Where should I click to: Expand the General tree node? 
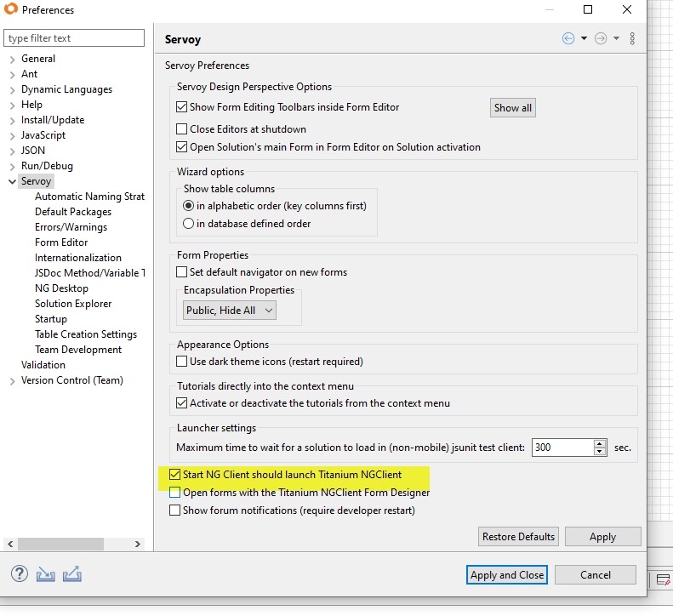coord(13,60)
